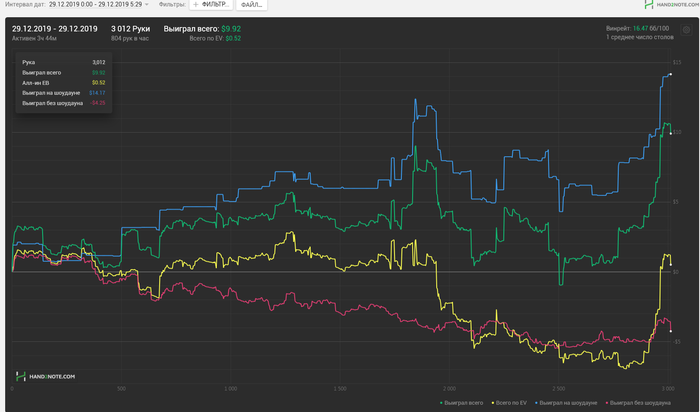The image size is (700, 412).
Task: Click the 500 label on the x-axis
Action: coord(121,389)
